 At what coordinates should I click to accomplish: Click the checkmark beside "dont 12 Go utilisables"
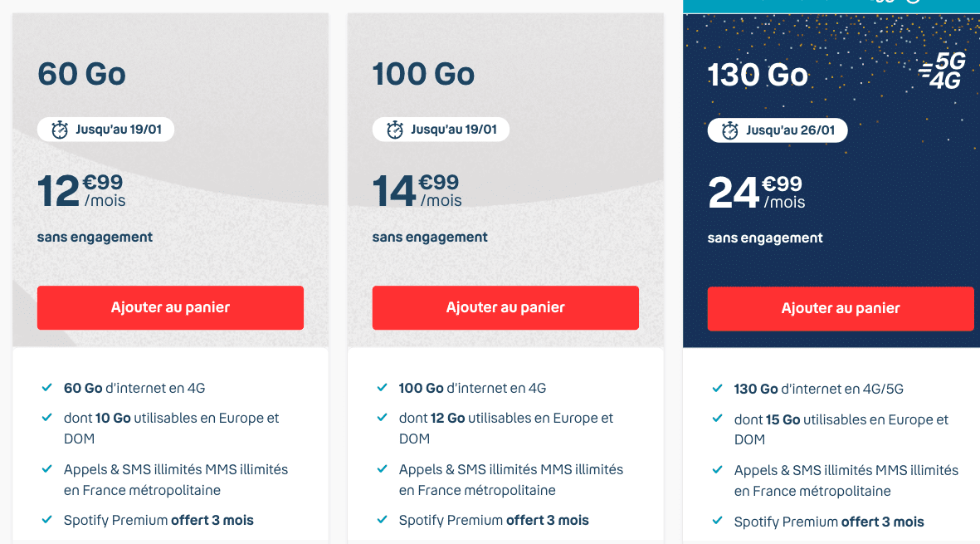point(383,419)
